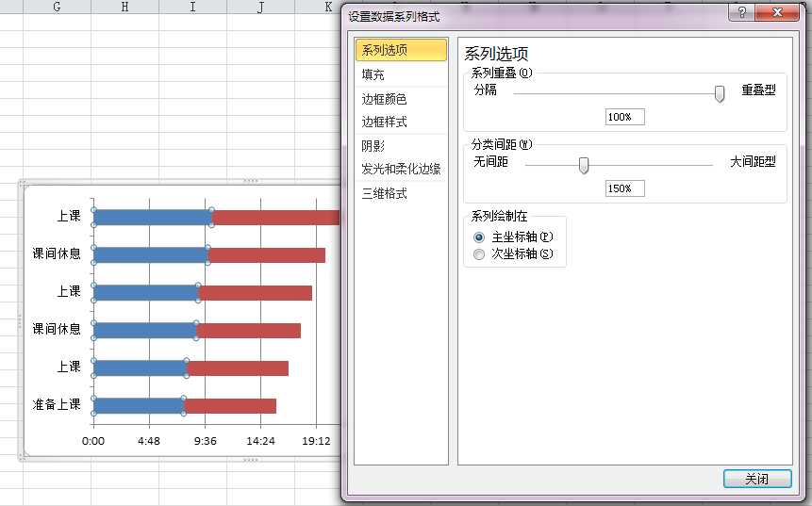The height and width of the screenshot is (506, 812).
Task: Click the 准备上课 axis label
Action: [57, 404]
